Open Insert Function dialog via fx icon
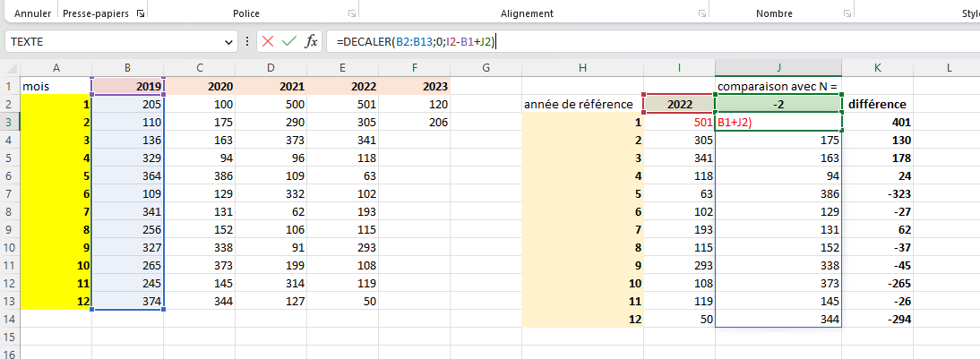The width and height of the screenshot is (980, 359). coord(311,41)
